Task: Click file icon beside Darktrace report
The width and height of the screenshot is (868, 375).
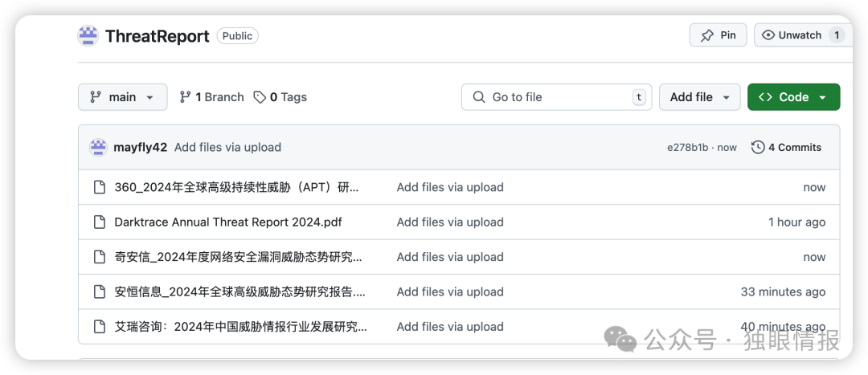Action: pyautogui.click(x=99, y=222)
